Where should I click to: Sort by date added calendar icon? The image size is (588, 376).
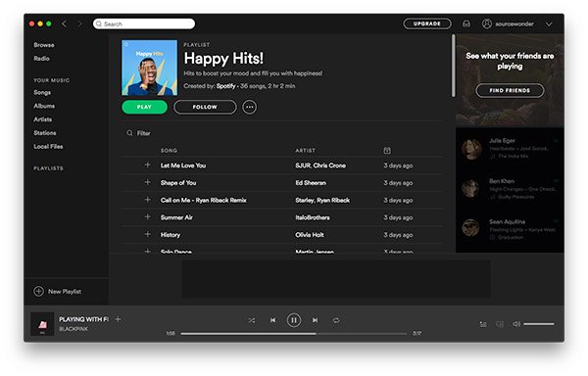387,151
